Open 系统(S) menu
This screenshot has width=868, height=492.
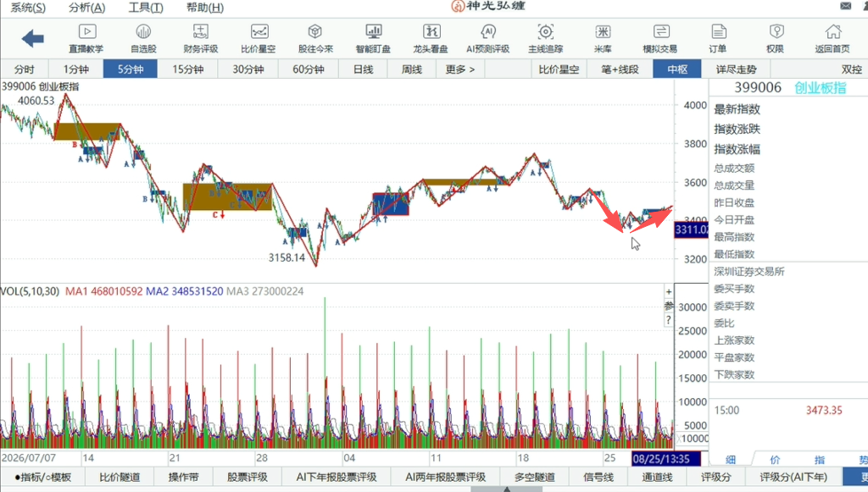point(28,8)
